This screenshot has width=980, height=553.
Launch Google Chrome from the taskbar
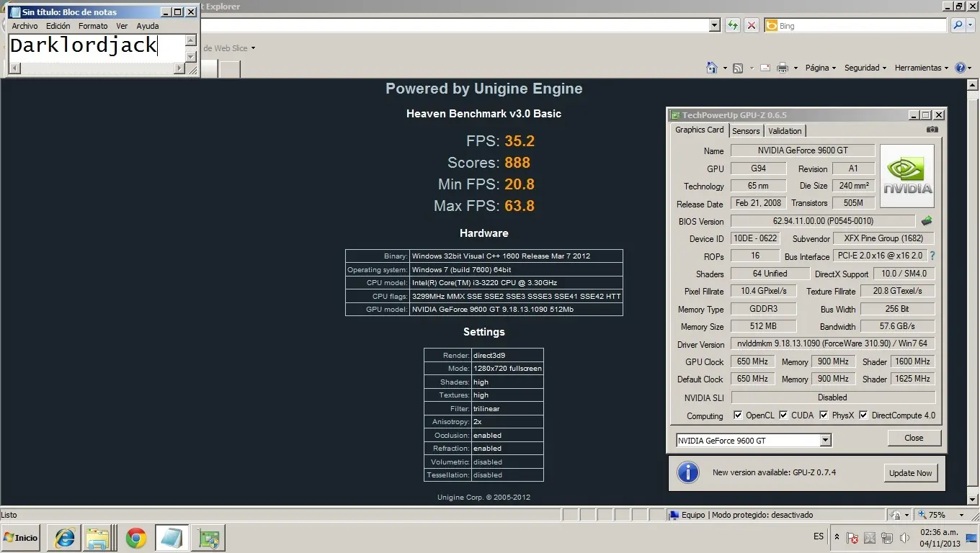(x=135, y=538)
